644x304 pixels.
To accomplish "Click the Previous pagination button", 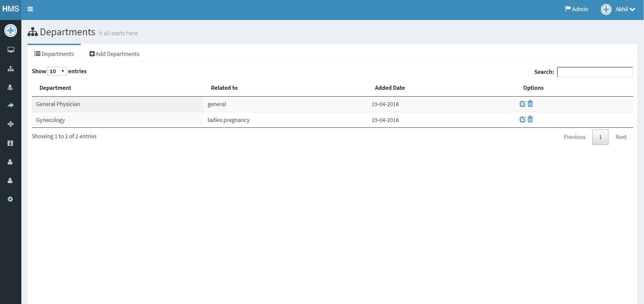I will 575,137.
